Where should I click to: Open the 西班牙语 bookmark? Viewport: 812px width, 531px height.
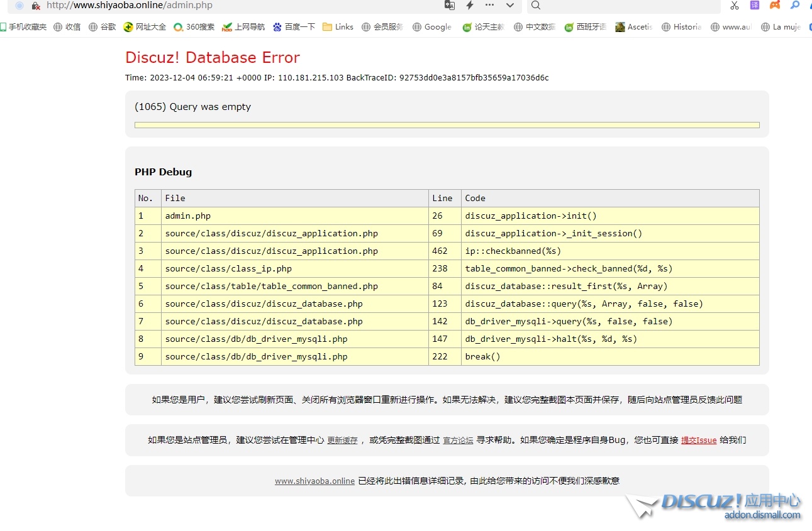tap(586, 27)
